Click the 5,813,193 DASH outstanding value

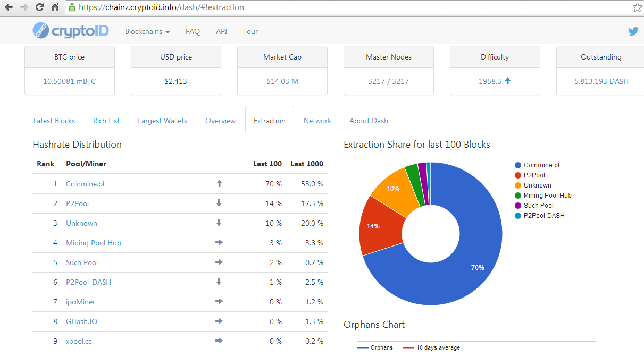(x=601, y=81)
